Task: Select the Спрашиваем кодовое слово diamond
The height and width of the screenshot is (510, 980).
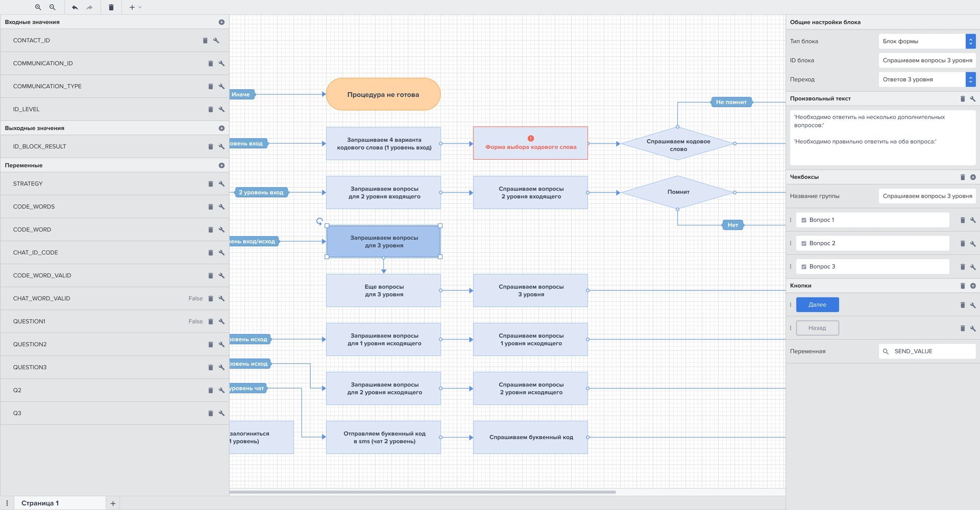Action: (678, 144)
